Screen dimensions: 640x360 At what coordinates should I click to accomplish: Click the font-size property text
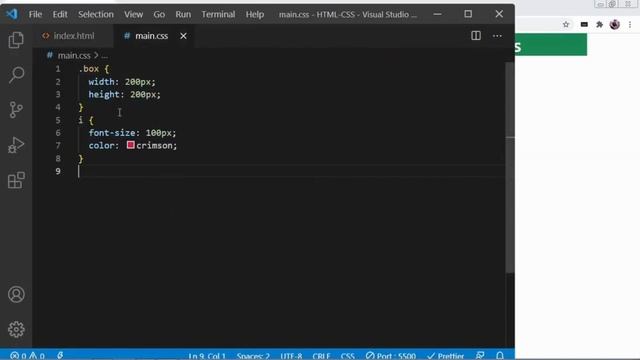click(112, 133)
